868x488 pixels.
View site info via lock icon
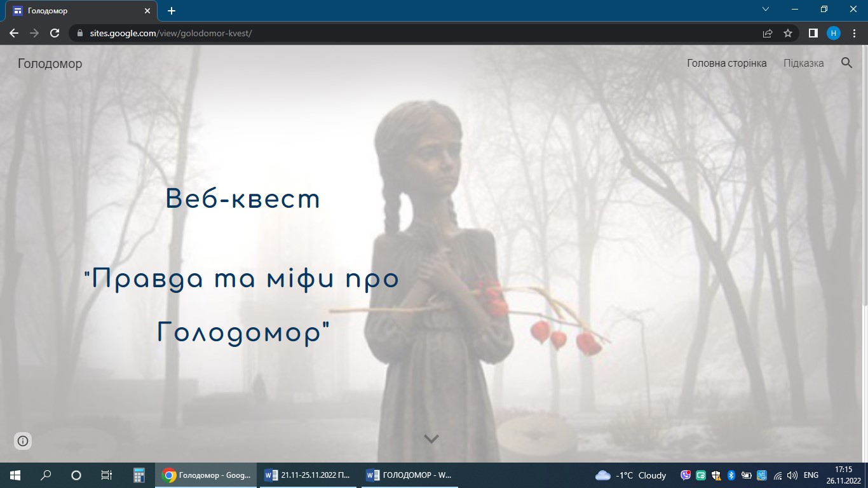click(x=80, y=33)
